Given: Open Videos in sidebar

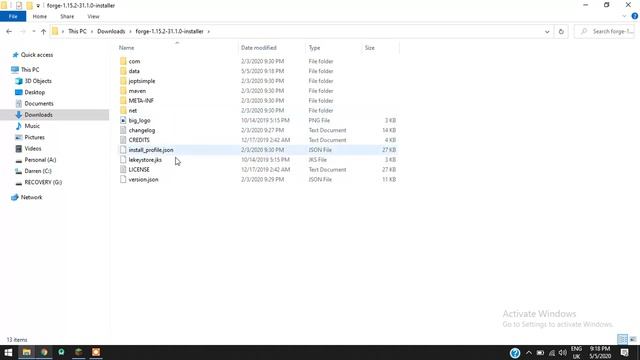Looking at the screenshot, I should point(33,149).
